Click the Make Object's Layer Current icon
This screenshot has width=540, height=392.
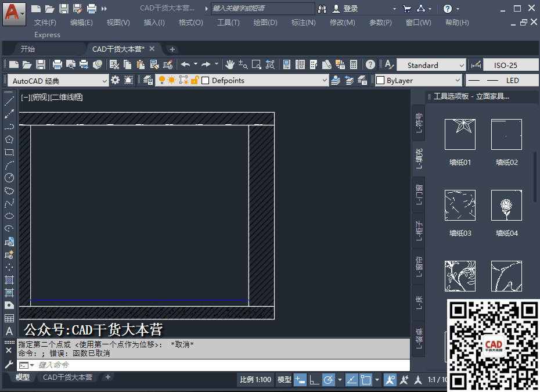336,80
